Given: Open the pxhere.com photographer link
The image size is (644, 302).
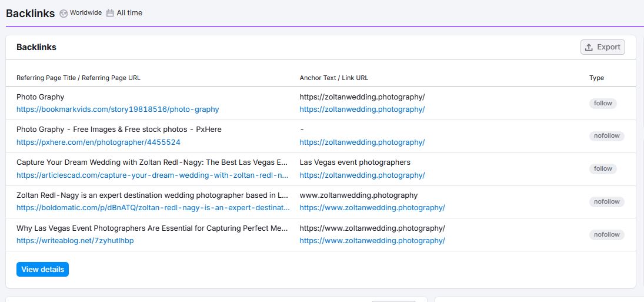Looking at the screenshot, I should click(98, 142).
